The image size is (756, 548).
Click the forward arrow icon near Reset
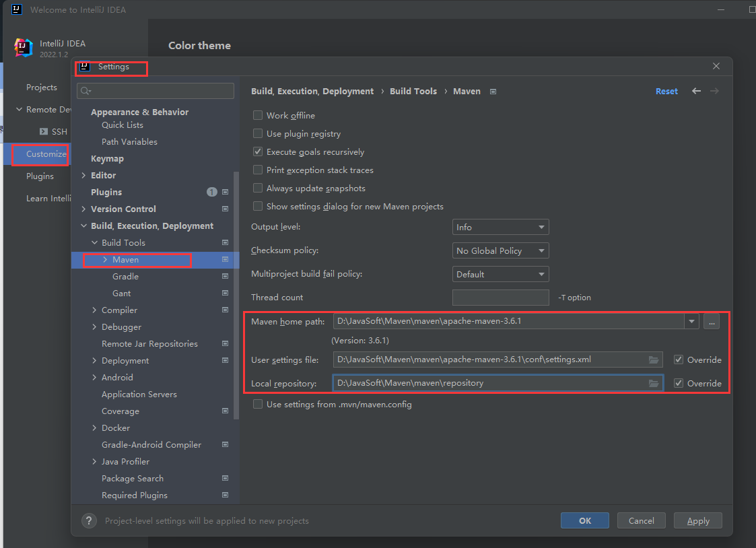714,91
